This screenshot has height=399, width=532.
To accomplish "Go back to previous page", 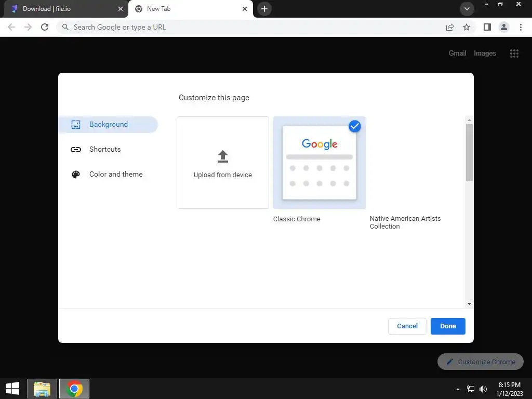I will point(11,27).
